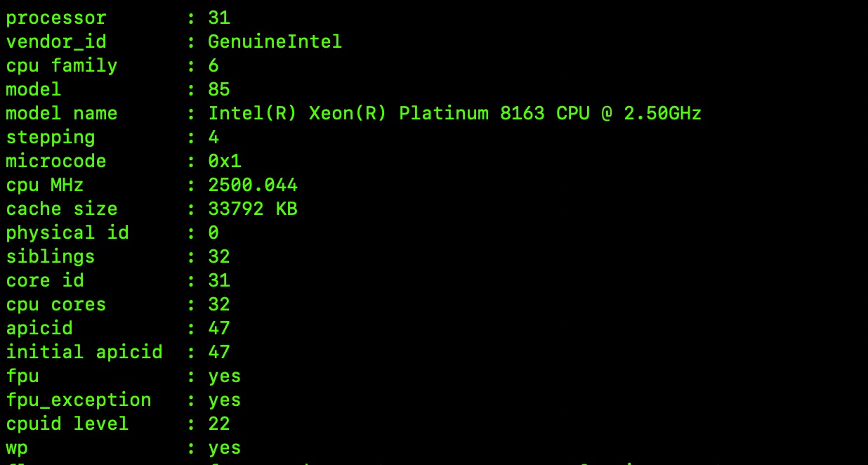
Task: Click the core id value 31
Action: tap(219, 280)
